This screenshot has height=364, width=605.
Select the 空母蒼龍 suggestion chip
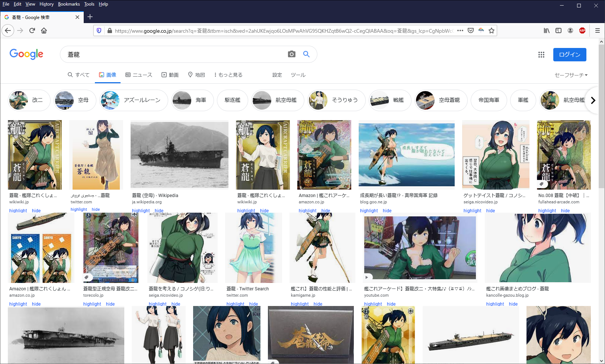[x=441, y=100]
